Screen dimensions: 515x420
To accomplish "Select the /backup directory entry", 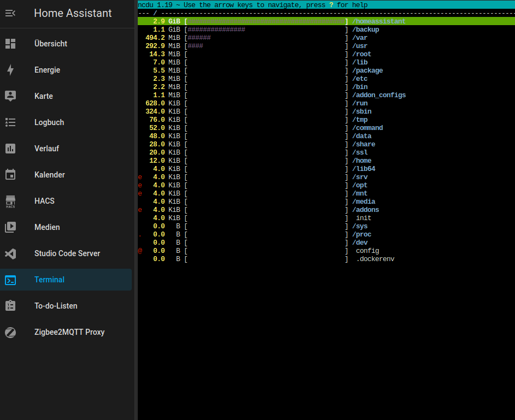I will [366, 29].
